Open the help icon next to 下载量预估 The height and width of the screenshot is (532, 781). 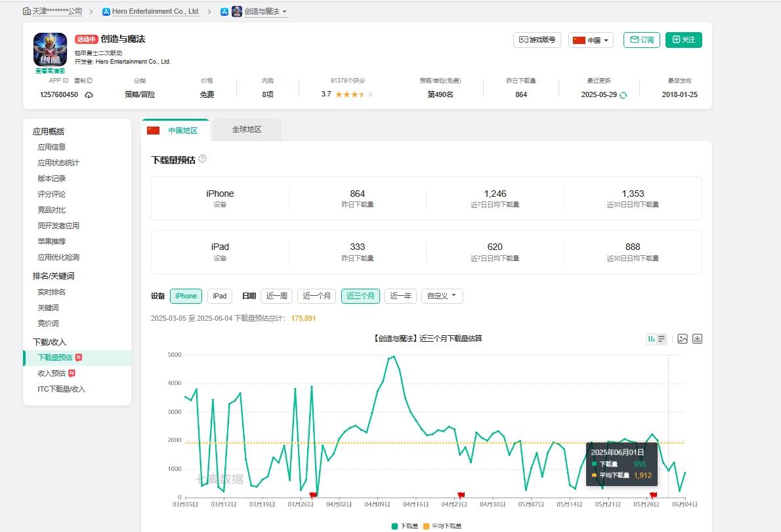click(x=202, y=159)
